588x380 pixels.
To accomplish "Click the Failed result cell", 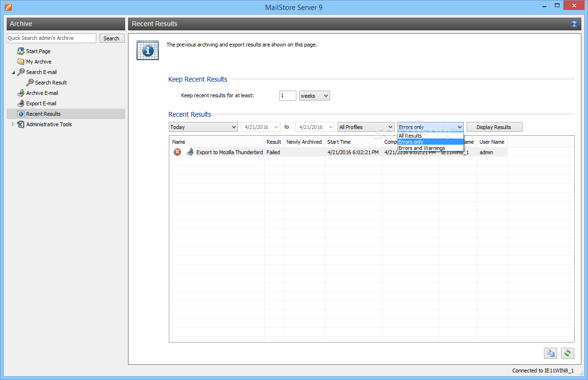I will 274,152.
